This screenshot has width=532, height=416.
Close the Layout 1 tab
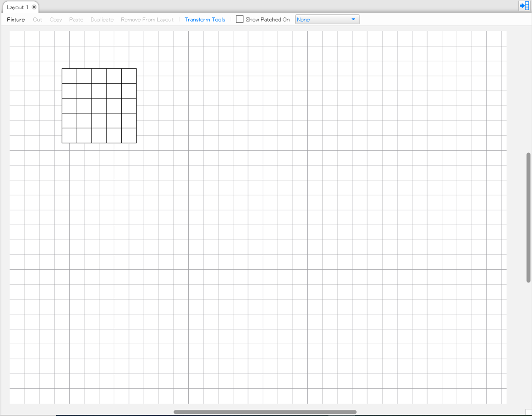pos(34,7)
